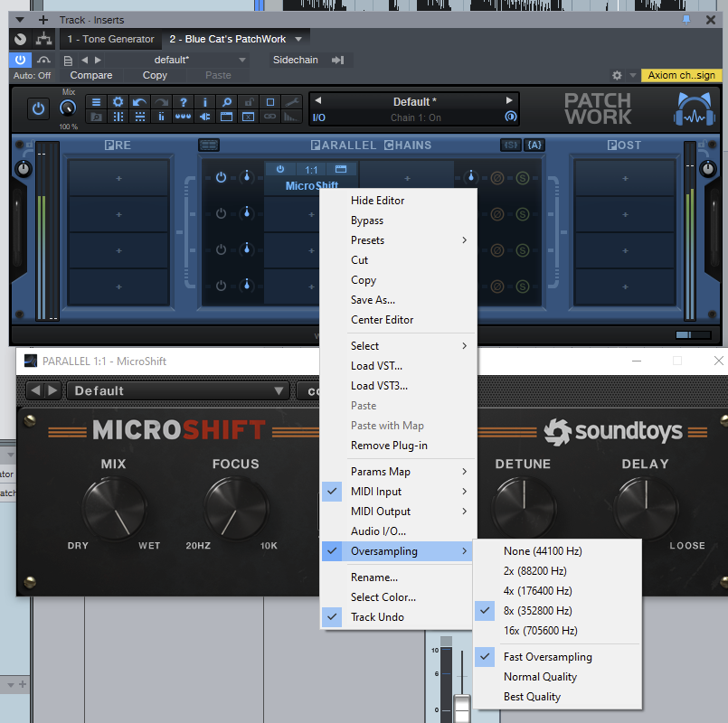Choose Bypass in the context menu
Image resolution: width=728 pixels, height=723 pixels.
(x=399, y=221)
